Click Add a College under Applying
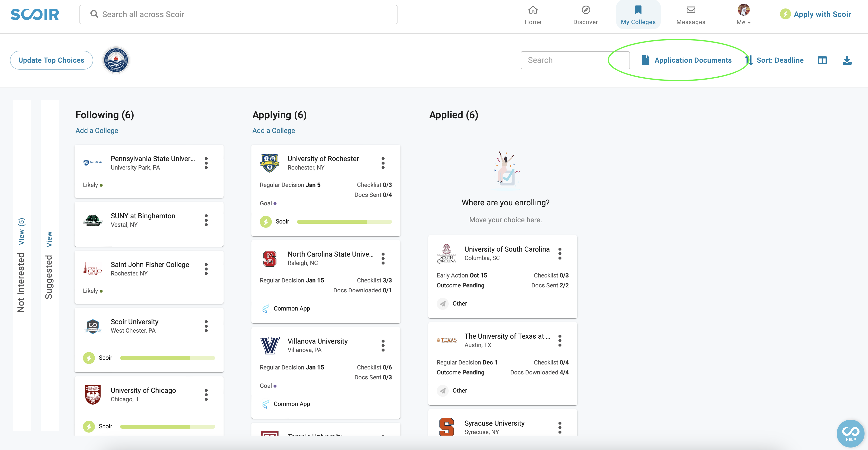The height and width of the screenshot is (450, 868). pyautogui.click(x=274, y=131)
